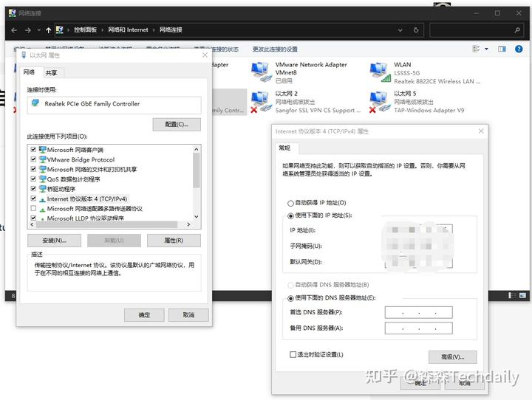Enable Microsoft 网络适配器多路传送器协议 checkbox
The height and width of the screenshot is (400, 532).
point(33,208)
